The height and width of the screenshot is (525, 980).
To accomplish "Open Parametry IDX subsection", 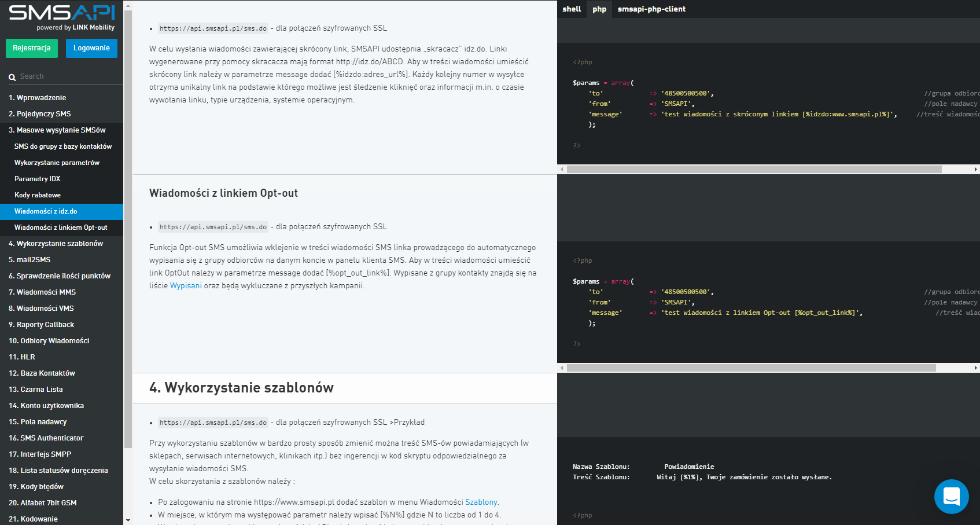I will 61,179.
